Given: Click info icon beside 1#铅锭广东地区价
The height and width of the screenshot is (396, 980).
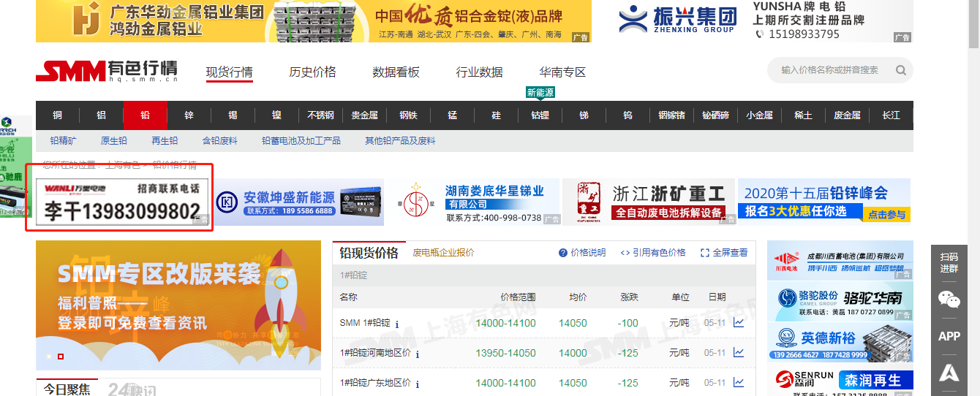Looking at the screenshot, I should coord(418,384).
